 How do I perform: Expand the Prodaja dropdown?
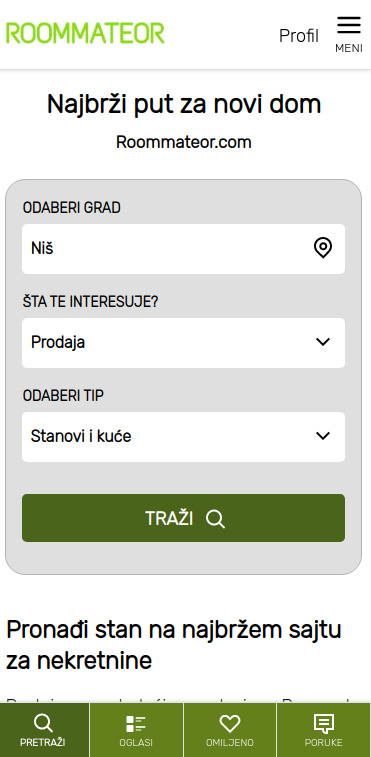tap(184, 343)
